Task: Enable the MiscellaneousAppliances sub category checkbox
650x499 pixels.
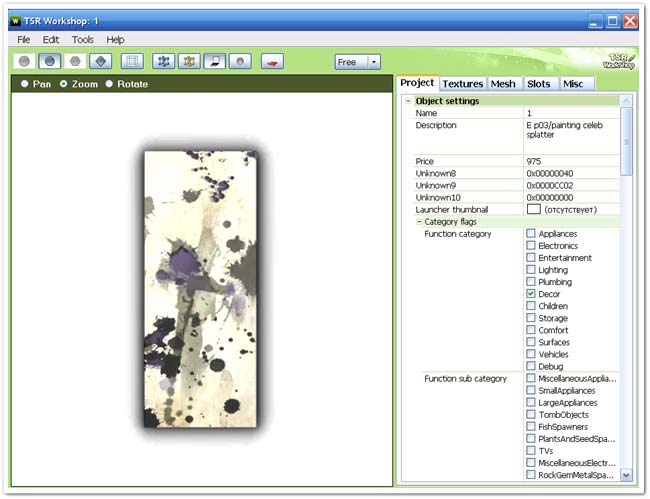Action: (531, 378)
